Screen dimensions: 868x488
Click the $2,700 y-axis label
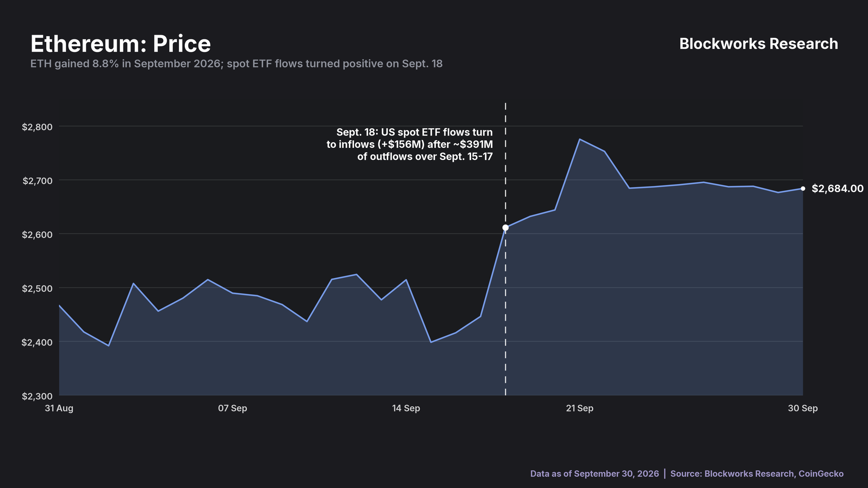tap(38, 181)
